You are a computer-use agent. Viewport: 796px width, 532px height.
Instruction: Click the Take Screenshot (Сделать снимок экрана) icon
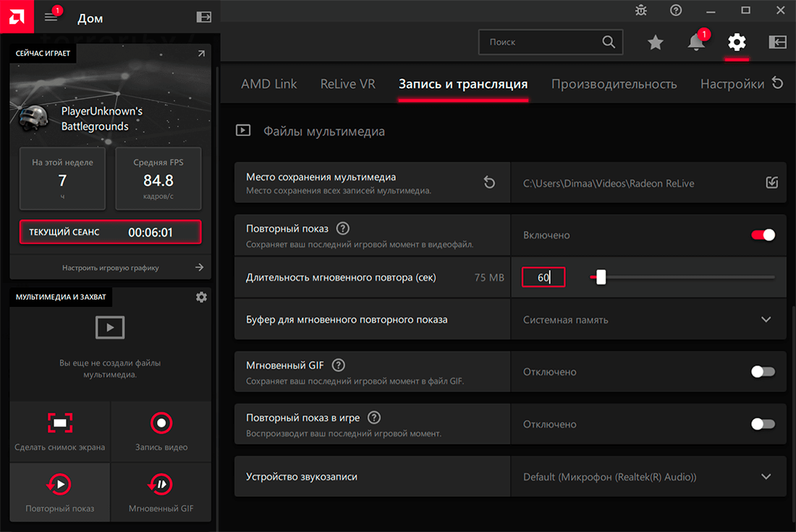[x=60, y=423]
